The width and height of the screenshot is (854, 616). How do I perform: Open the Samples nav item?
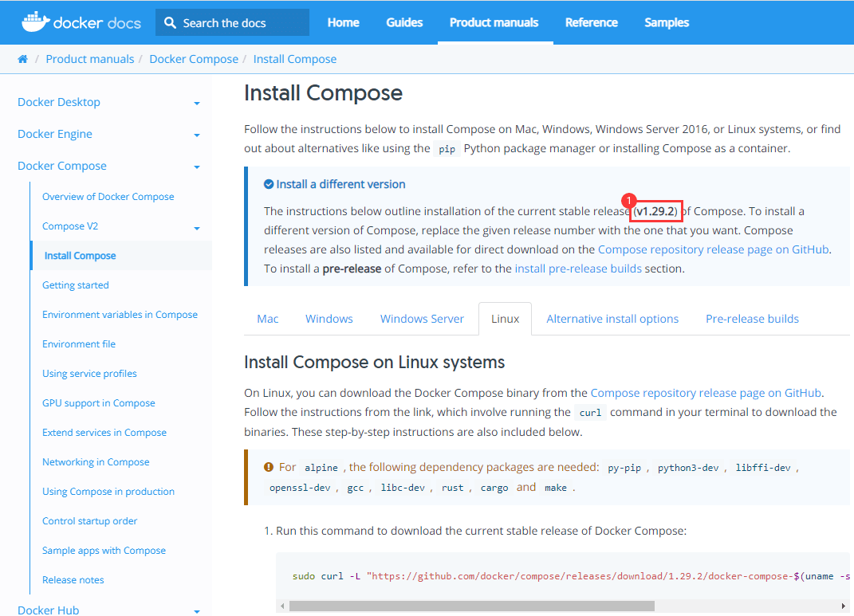click(667, 22)
